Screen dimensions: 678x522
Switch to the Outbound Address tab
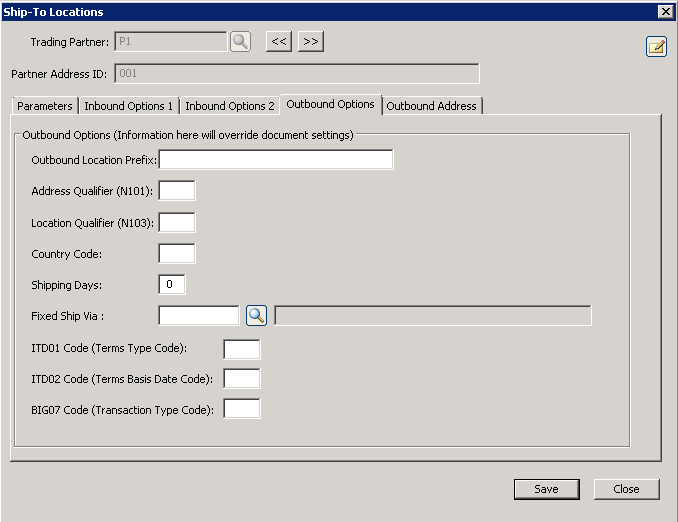(x=431, y=106)
